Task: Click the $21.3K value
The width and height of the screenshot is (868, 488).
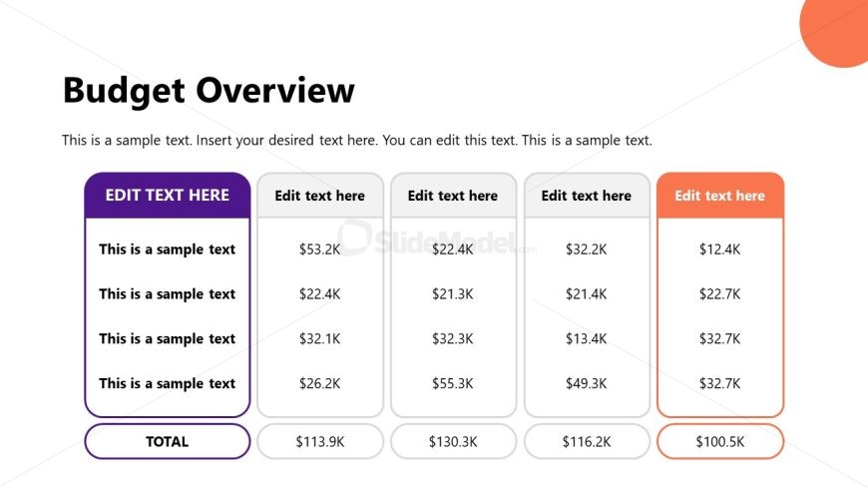Action: pyautogui.click(x=453, y=294)
